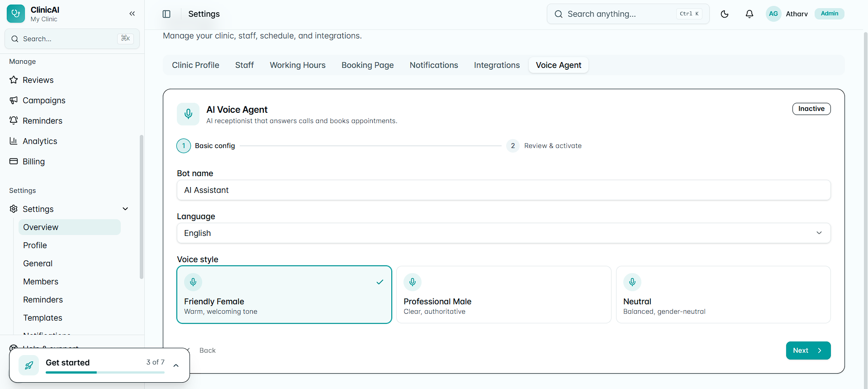868x389 pixels.
Task: Select the Professional Male voice style
Action: 503,294
